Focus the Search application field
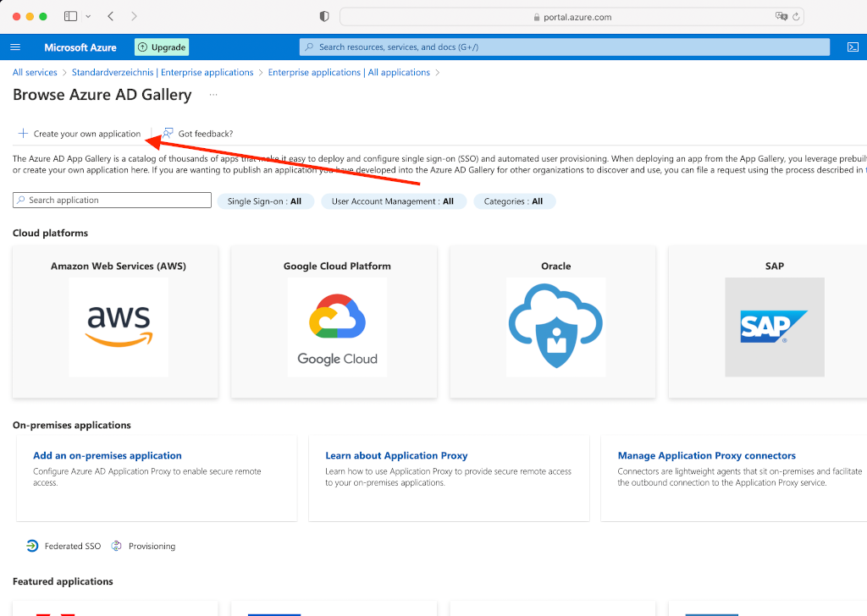The height and width of the screenshot is (616, 867). click(112, 200)
